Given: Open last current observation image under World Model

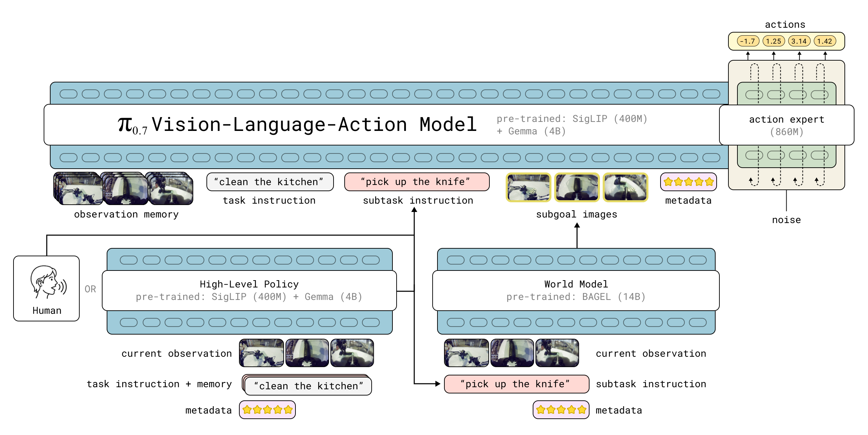Looking at the screenshot, I should click(557, 353).
